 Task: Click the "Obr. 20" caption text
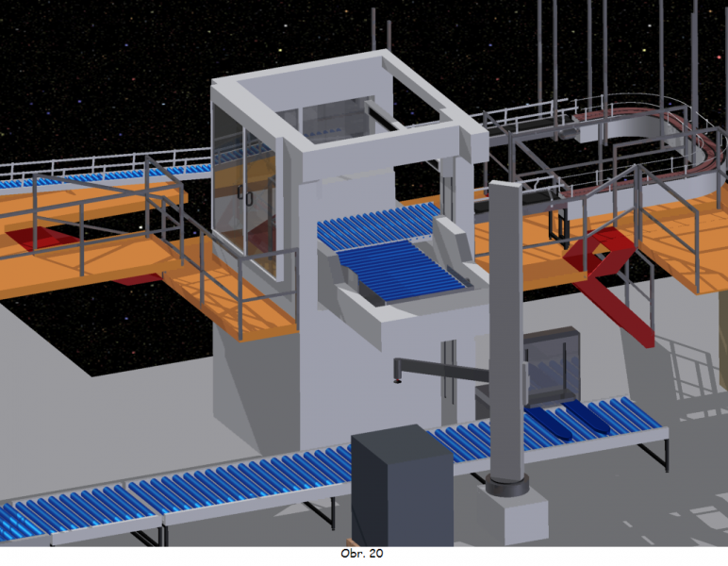(x=362, y=554)
